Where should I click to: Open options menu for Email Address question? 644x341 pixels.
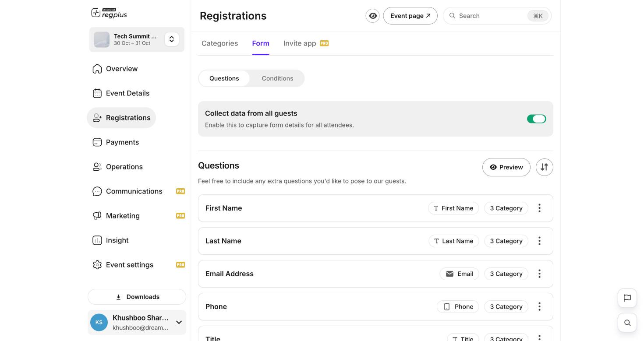[539, 274]
